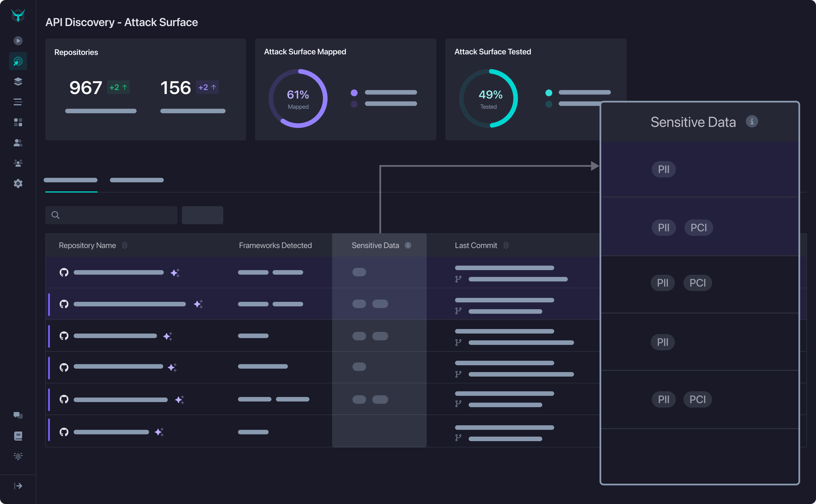
Task: Click the first row's sparkle AI icon
Action: 175,273
